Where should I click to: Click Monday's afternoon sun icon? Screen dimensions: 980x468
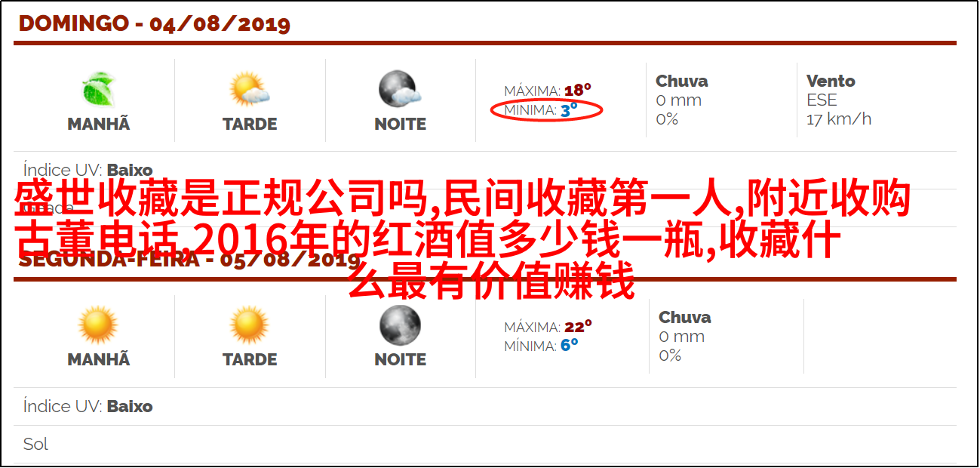[x=250, y=325]
